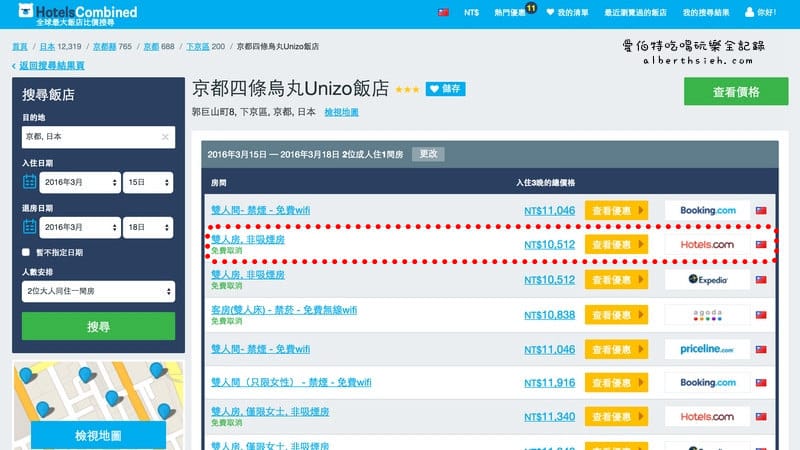The width and height of the screenshot is (800, 450).
Task: Open the check-out day dropdown 18日
Action: pyautogui.click(x=148, y=227)
